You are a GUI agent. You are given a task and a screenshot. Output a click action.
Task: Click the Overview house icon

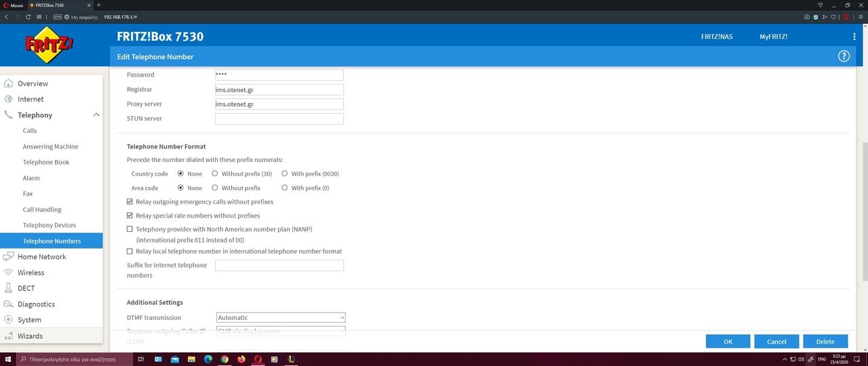[8, 83]
